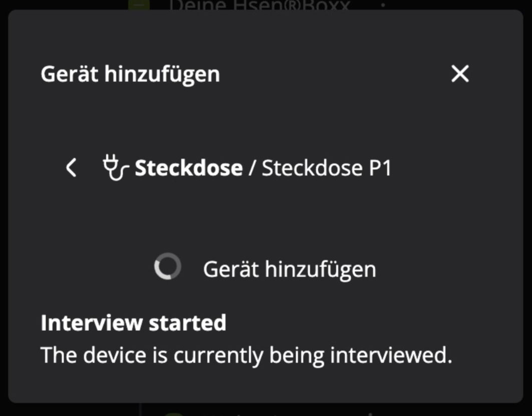Click the Interview started heading
532x416 pixels.
pyautogui.click(x=133, y=323)
